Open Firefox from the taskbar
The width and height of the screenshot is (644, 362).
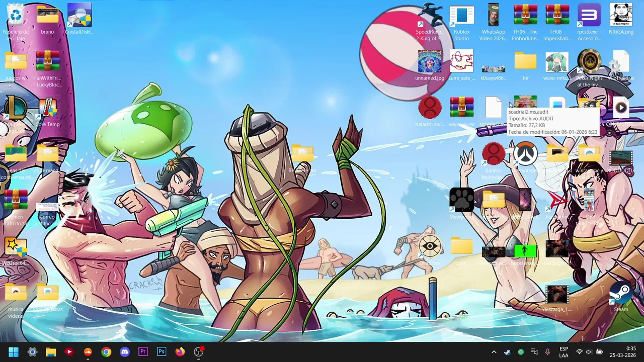(x=180, y=352)
